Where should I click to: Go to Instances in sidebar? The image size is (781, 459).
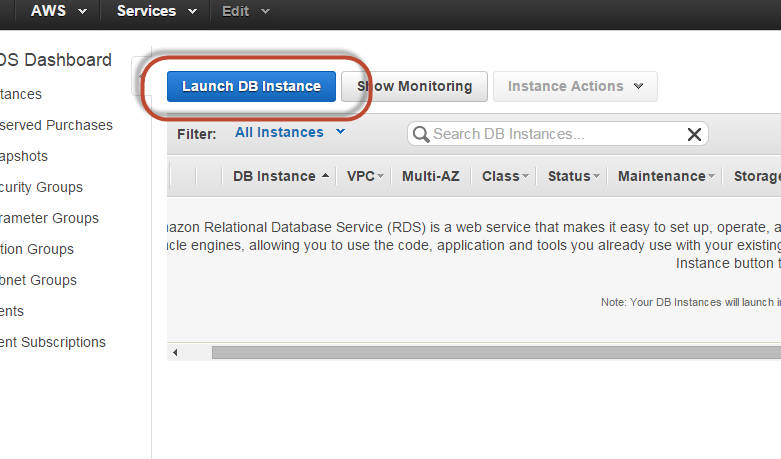tap(21, 94)
